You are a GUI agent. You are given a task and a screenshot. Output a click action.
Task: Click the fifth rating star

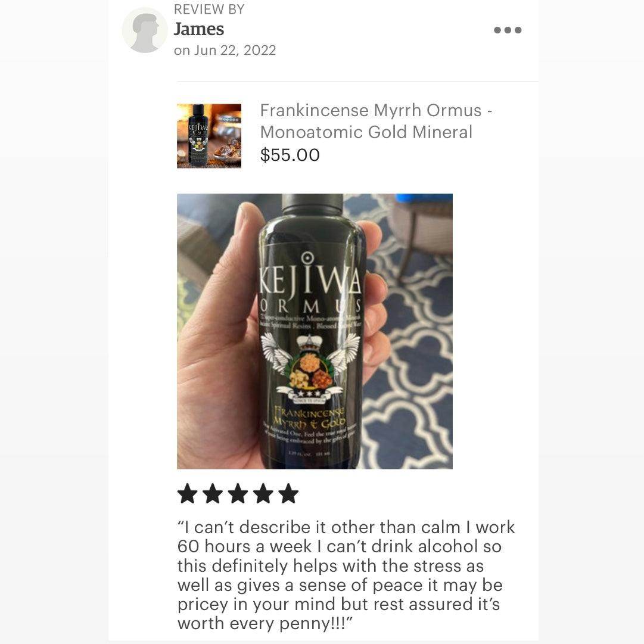pyautogui.click(x=289, y=493)
